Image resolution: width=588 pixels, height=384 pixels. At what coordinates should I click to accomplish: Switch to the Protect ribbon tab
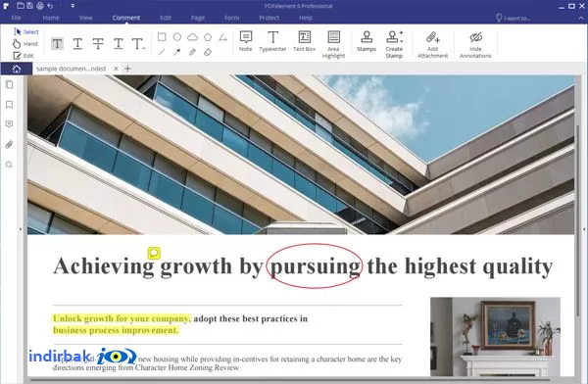tap(269, 18)
